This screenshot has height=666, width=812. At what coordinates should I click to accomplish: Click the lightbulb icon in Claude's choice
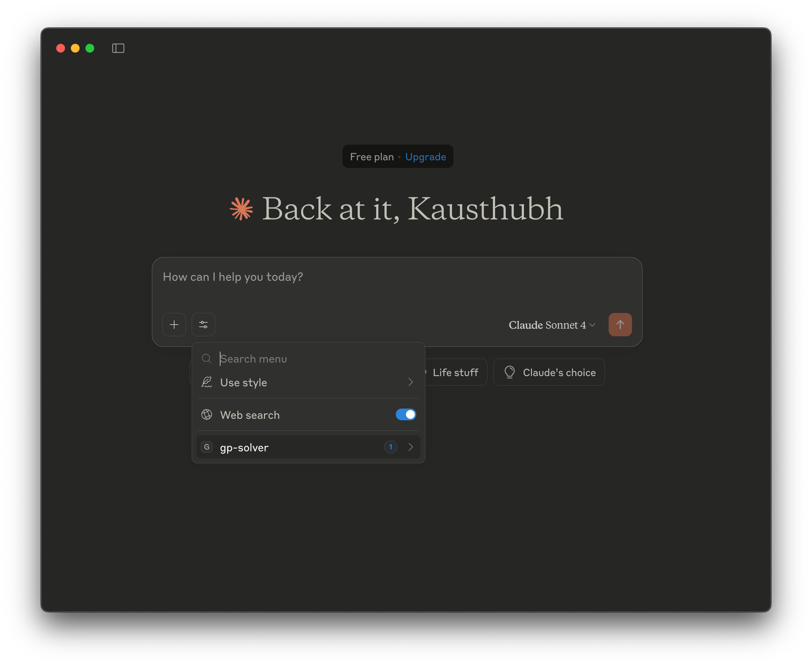coord(509,372)
